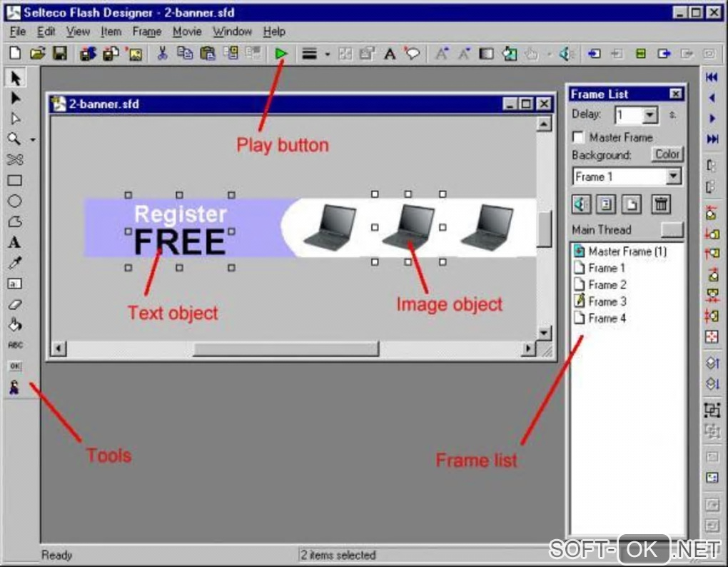Copy selection from the toolbar
This screenshot has width=728, height=567.
pyautogui.click(x=184, y=54)
